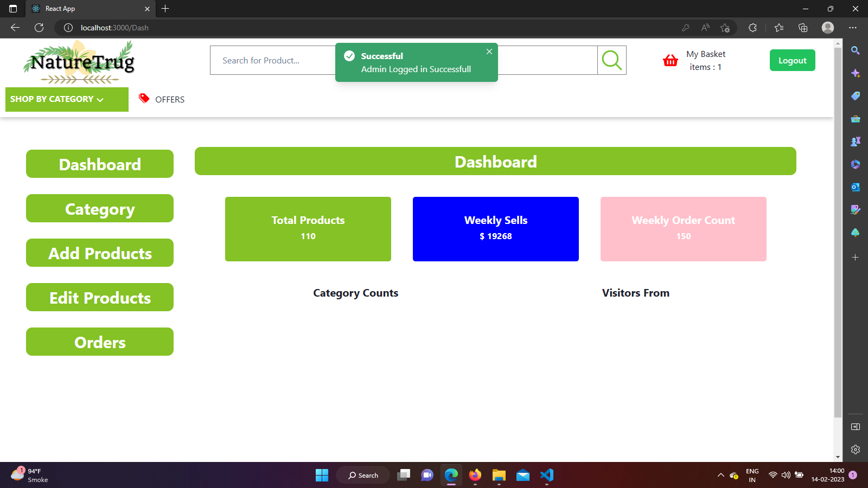Go to Dashboard in the side menu
This screenshot has height=488, width=868.
pos(100,164)
